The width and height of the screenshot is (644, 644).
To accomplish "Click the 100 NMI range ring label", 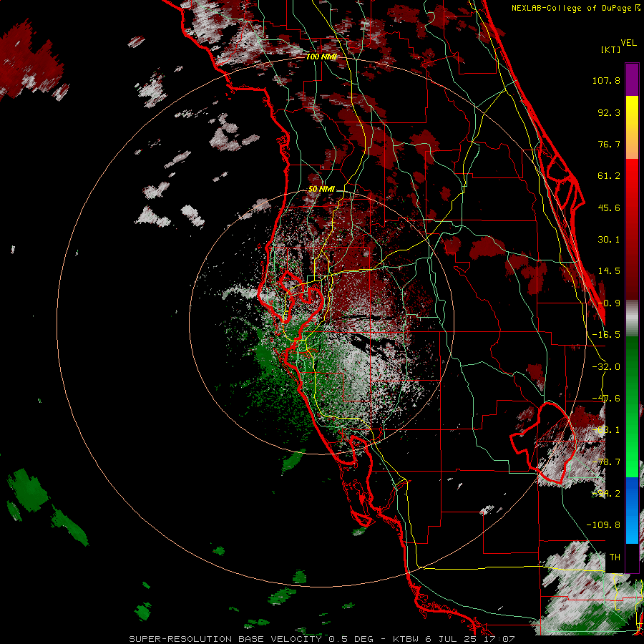I will coord(321,57).
